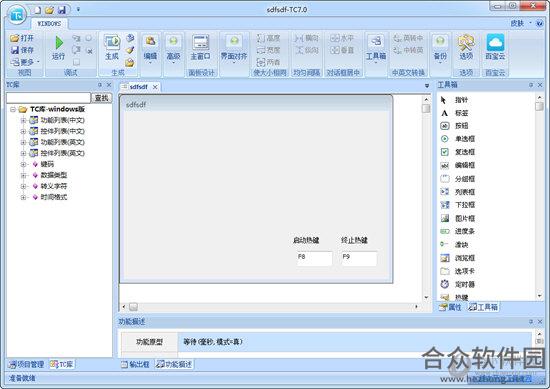Open the 备份 backup dropdown
550x389 pixels.
[x=440, y=49]
